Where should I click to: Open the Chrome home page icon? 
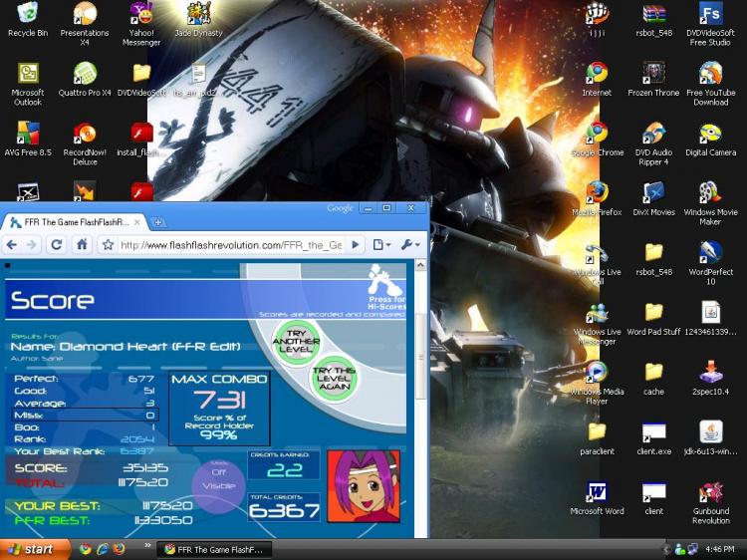[82, 245]
